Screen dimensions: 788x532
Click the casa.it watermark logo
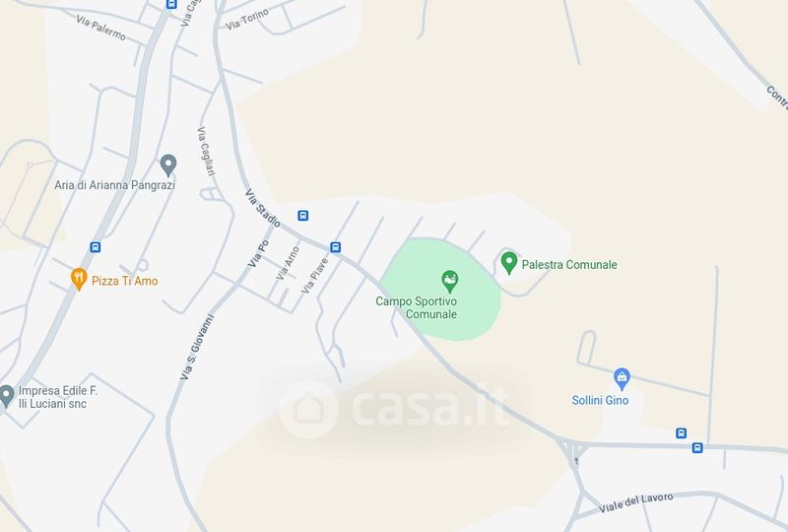395,408
